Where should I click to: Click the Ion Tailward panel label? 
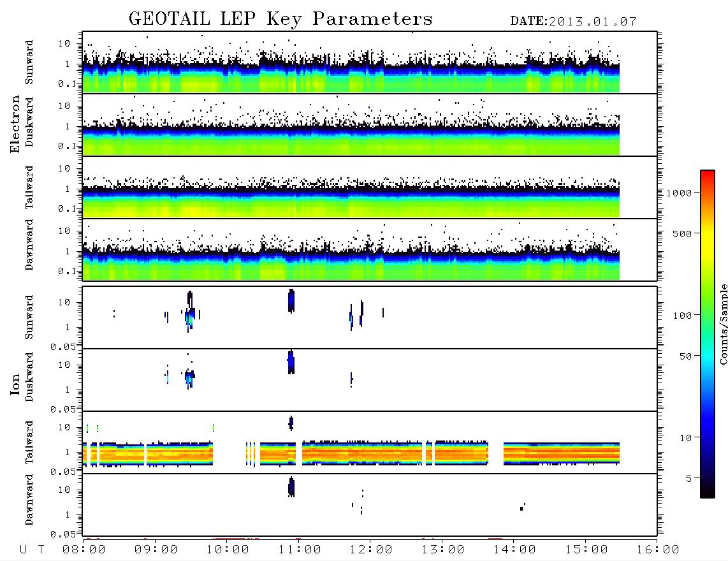tap(29, 442)
